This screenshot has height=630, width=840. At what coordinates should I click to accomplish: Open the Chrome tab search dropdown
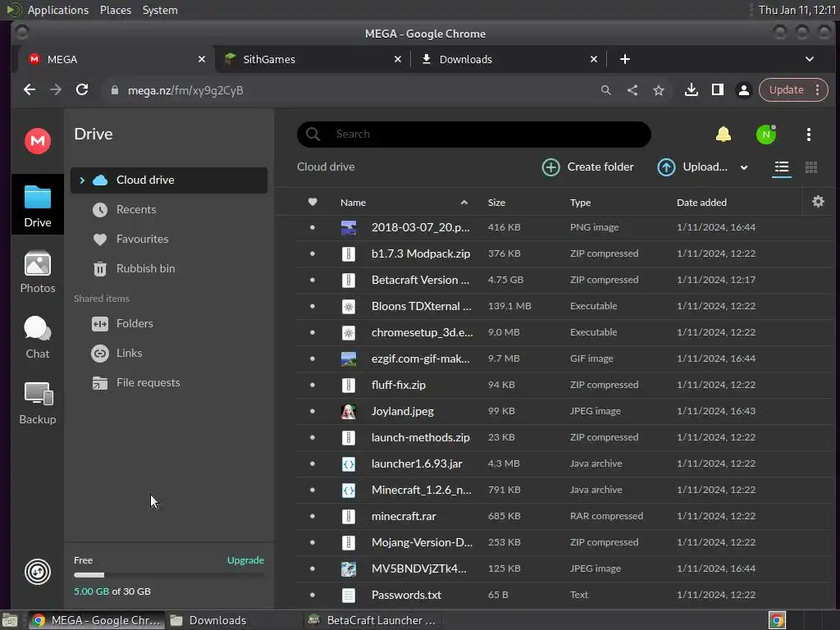[x=810, y=59]
